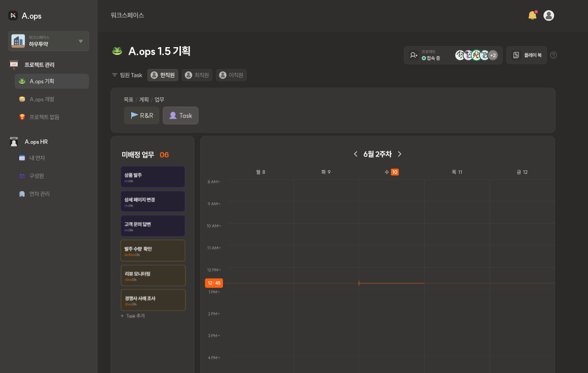This screenshot has height=373, width=588.
Task: Switch to the Task tab
Action: (x=180, y=116)
